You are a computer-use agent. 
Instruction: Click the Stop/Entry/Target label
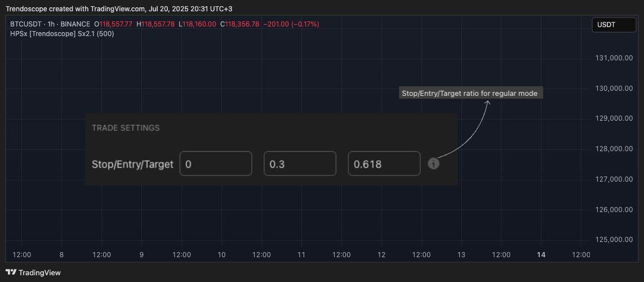point(132,165)
